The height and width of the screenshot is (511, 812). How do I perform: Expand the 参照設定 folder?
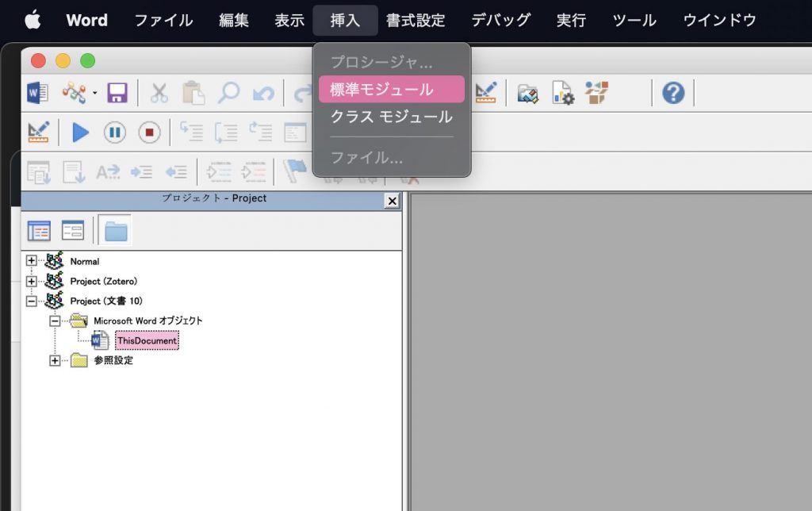coord(55,360)
